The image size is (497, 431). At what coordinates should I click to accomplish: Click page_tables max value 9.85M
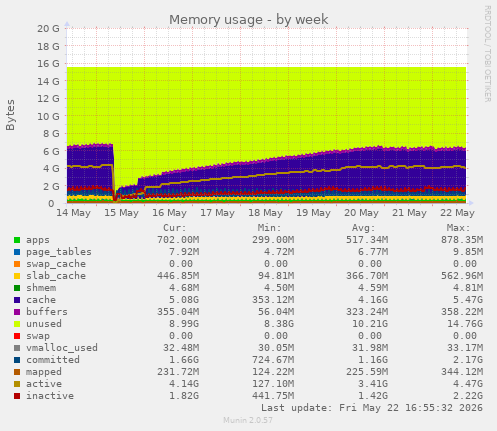pos(468,252)
